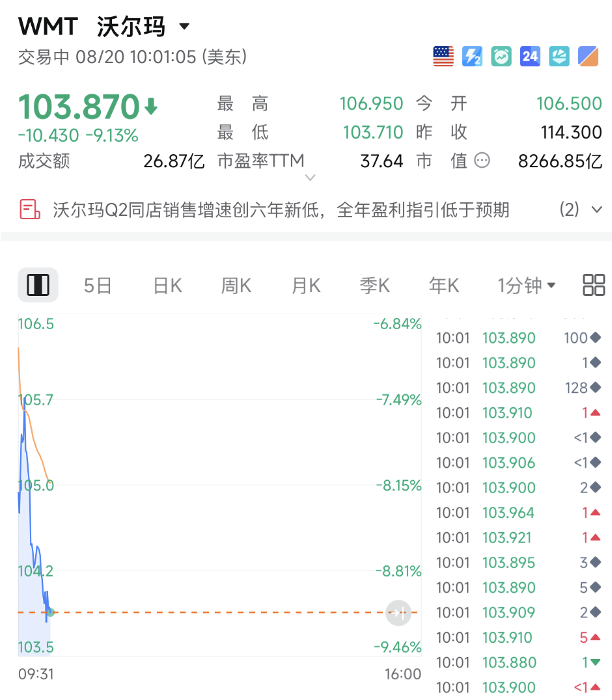Tap the green alarm clock alert icon
Viewport: 612px width, 700px height.
(x=501, y=57)
